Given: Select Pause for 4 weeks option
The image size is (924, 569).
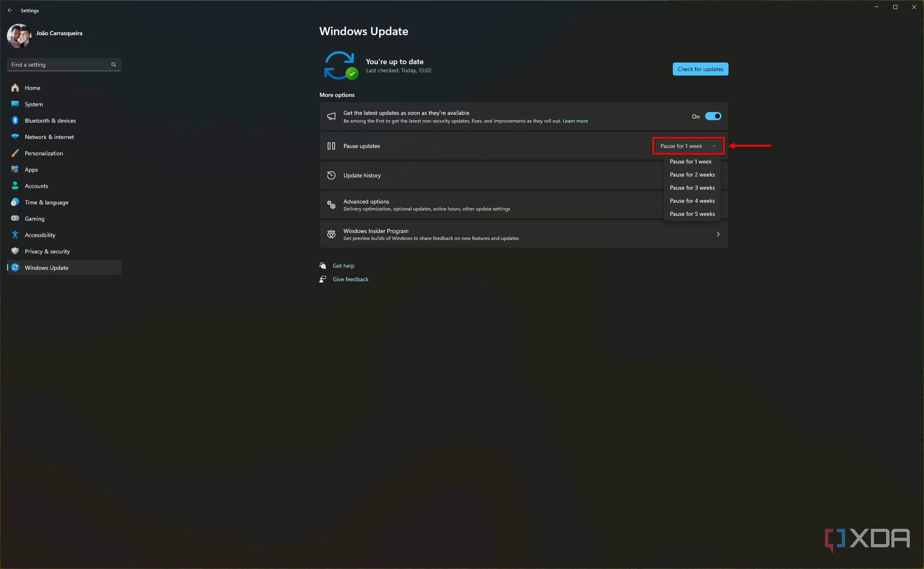Looking at the screenshot, I should (x=692, y=201).
